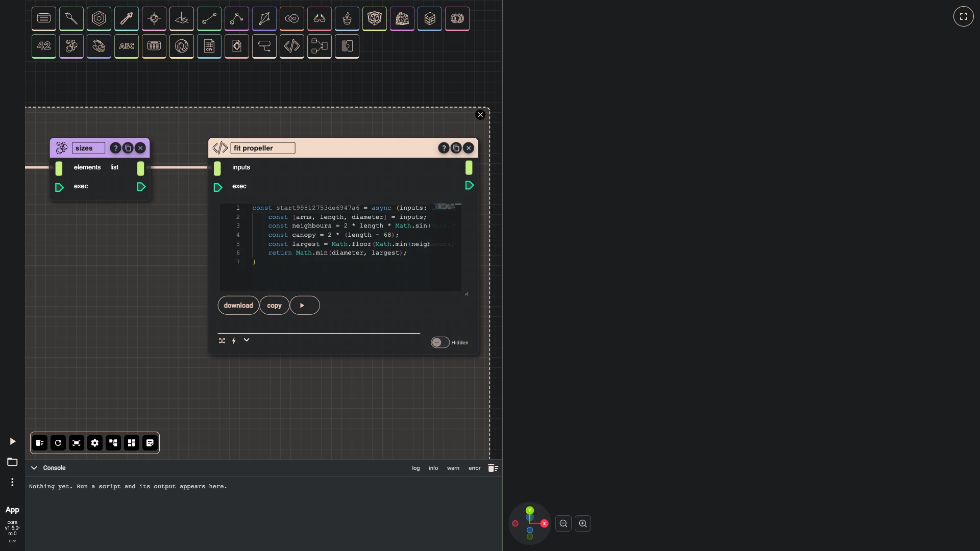Screen dimensions: 980x551
Task: Select the bubbles cluster node tool
Action: (71, 46)
